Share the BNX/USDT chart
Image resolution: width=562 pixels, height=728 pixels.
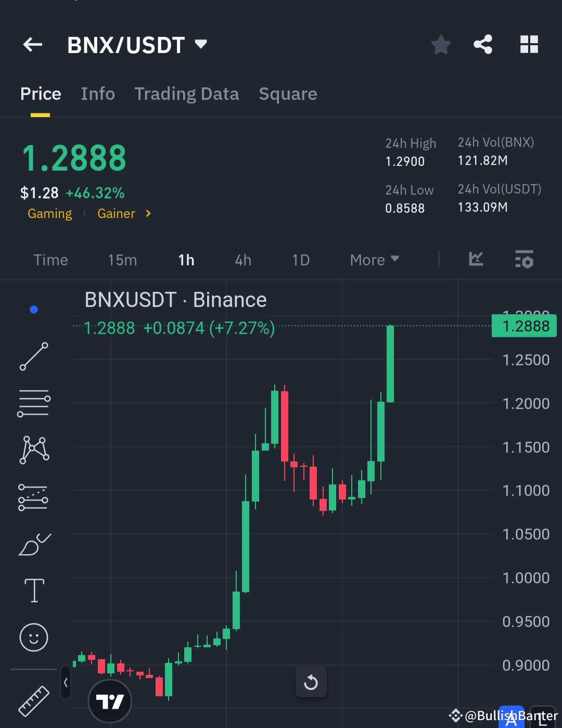click(483, 45)
